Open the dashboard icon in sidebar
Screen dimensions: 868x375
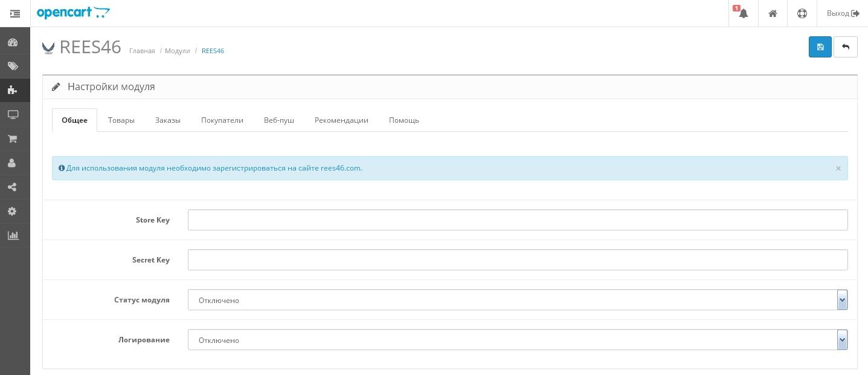tap(13, 42)
